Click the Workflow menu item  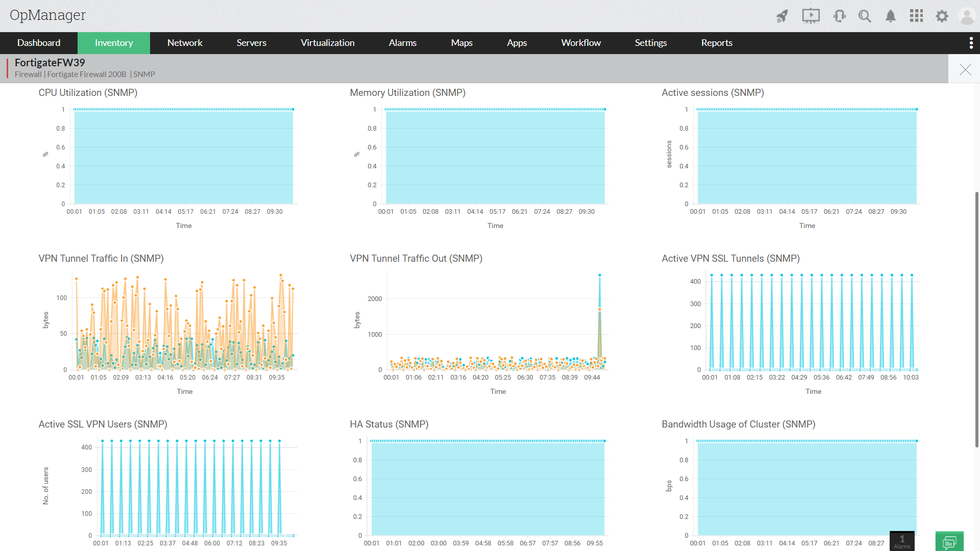coord(581,43)
